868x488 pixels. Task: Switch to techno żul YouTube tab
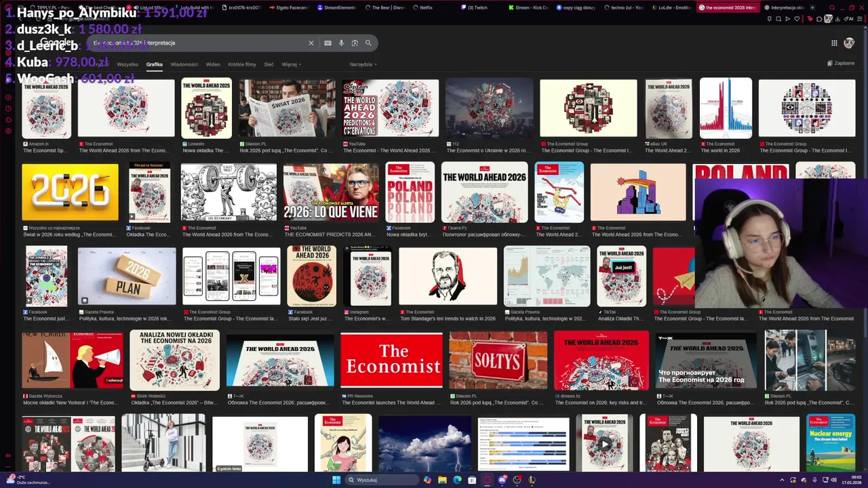point(624,7)
